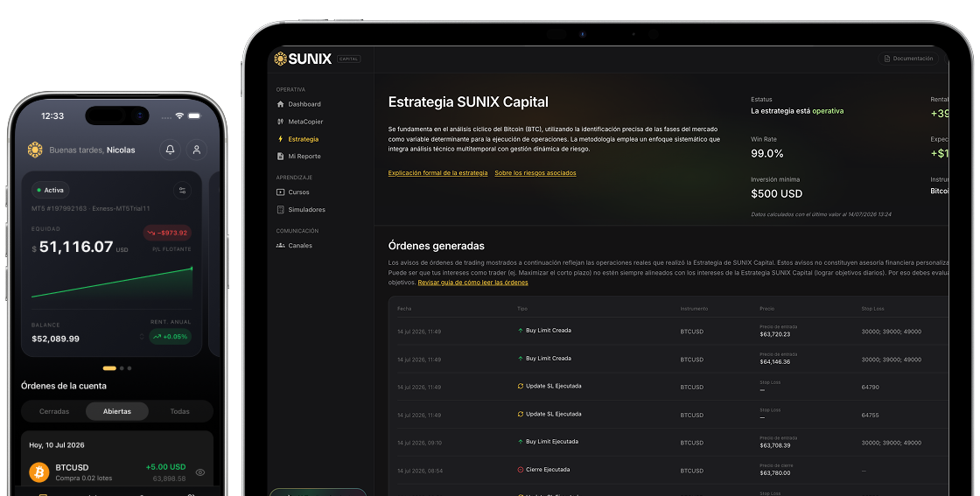Click the Stop Loss column header
This screenshot has height=496, width=980.
pyautogui.click(x=872, y=309)
